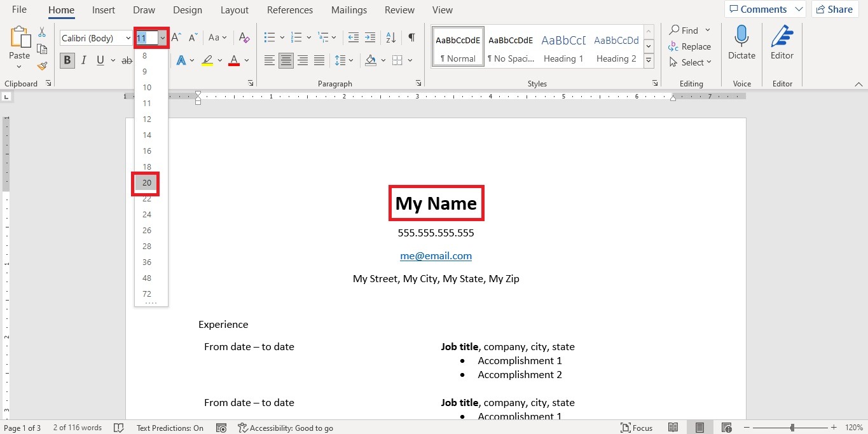Open the File menu
Viewport: 868px width, 434px height.
tap(19, 10)
